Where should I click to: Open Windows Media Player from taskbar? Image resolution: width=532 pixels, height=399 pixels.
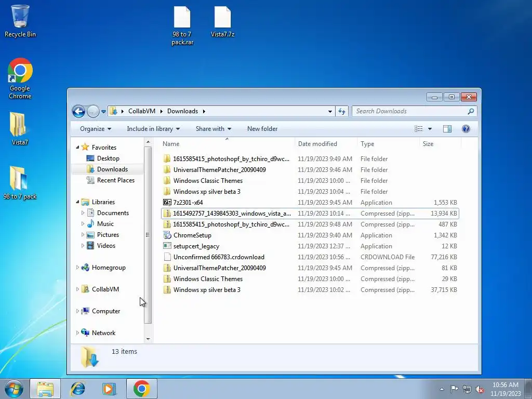pyautogui.click(x=109, y=389)
